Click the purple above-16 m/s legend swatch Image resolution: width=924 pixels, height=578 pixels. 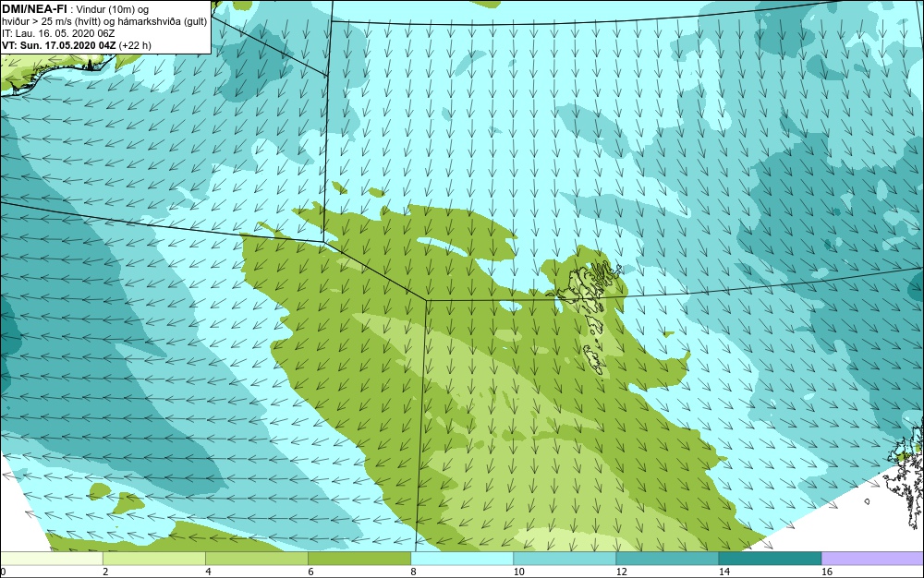click(x=873, y=559)
